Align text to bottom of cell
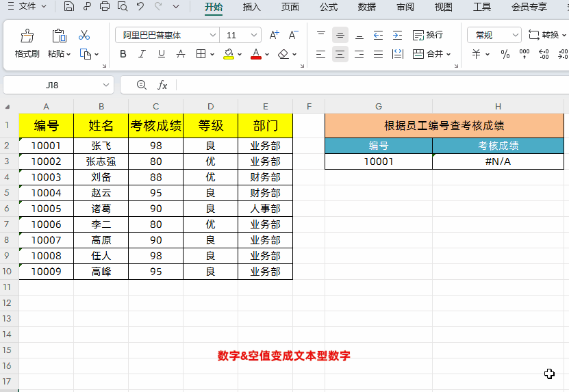The image size is (569, 392). pos(359,35)
